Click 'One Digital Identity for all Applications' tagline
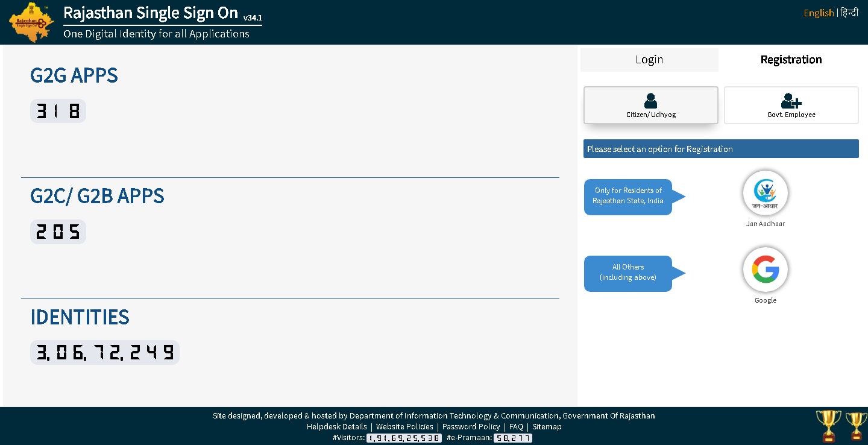Screen dimensions: 868x445 (156, 34)
